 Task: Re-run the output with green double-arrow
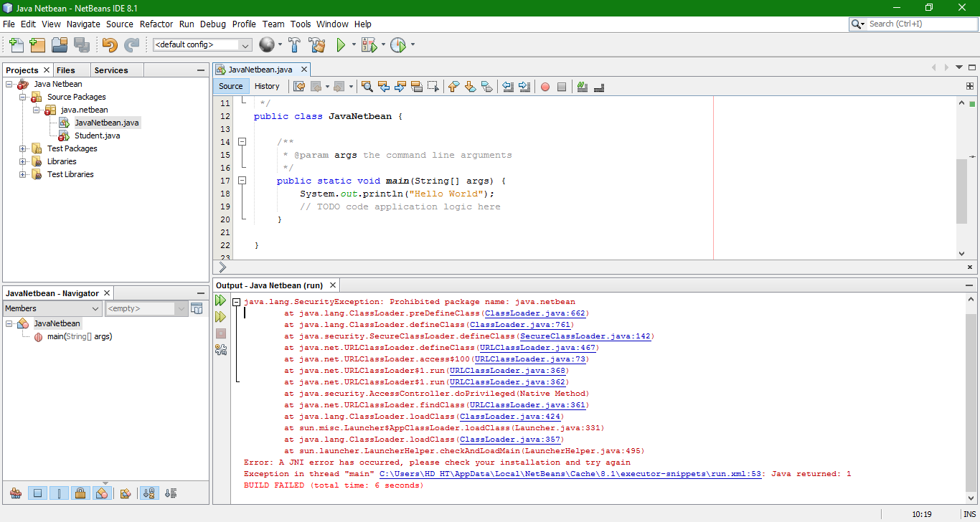[x=221, y=300]
